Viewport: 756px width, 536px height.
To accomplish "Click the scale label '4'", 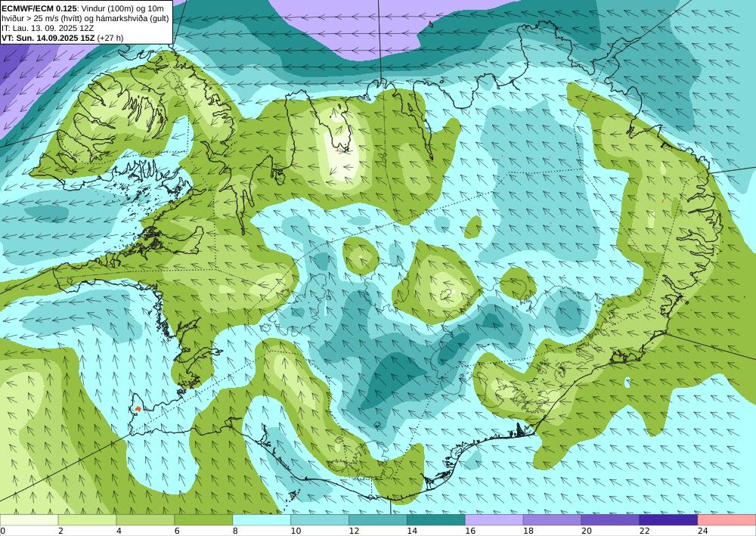I will 119,531.
